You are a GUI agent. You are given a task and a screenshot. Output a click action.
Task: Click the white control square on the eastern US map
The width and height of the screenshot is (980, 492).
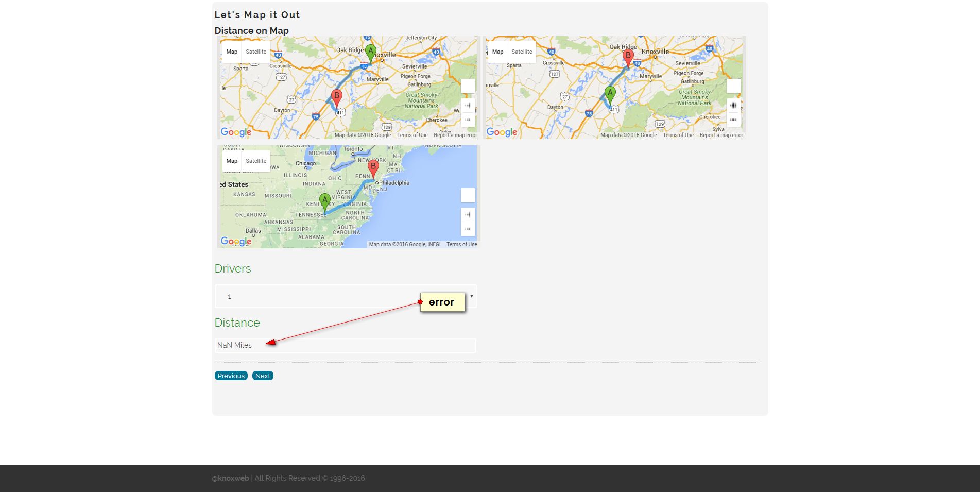point(468,195)
